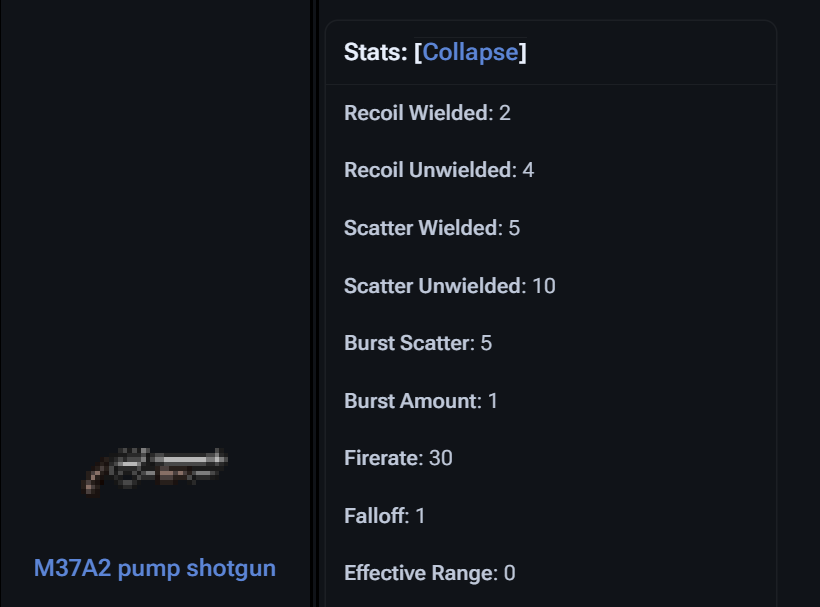Collapse the Stats section
The height and width of the screenshot is (607, 820).
(470, 53)
